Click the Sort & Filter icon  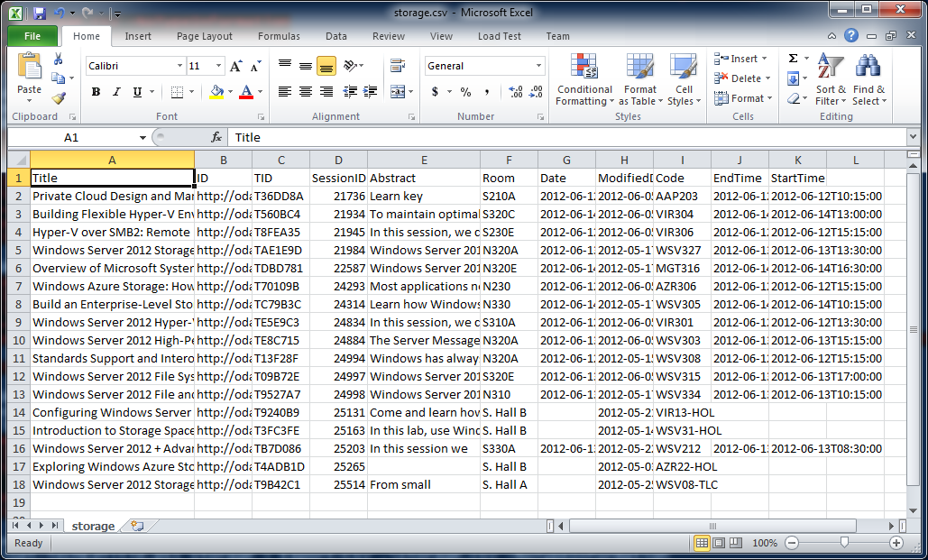coord(830,79)
